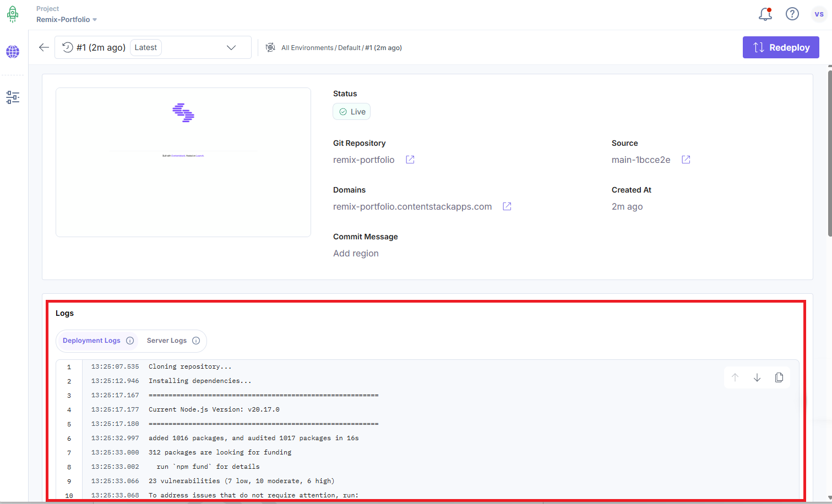Click the remix-portfolio repository name
The height and width of the screenshot is (504, 832).
pyautogui.click(x=364, y=160)
